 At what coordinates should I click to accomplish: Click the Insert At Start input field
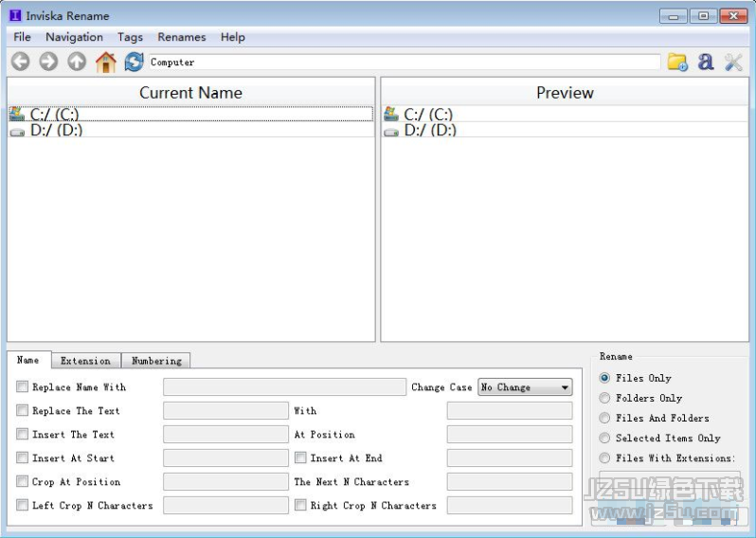click(x=225, y=458)
